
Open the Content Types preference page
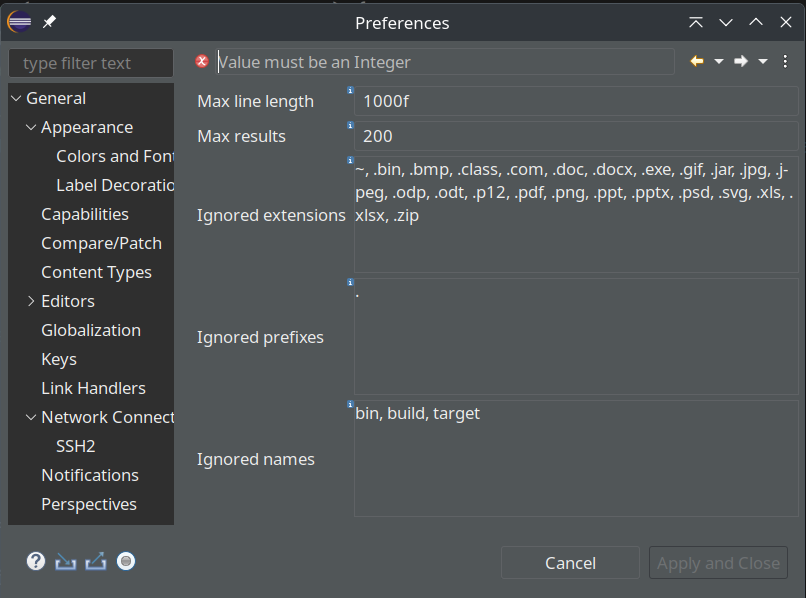96,273
